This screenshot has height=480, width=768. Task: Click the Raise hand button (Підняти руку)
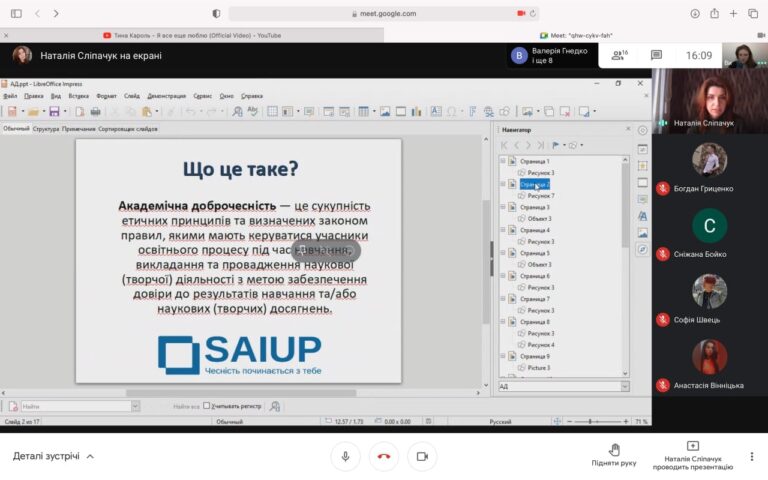pyautogui.click(x=613, y=456)
